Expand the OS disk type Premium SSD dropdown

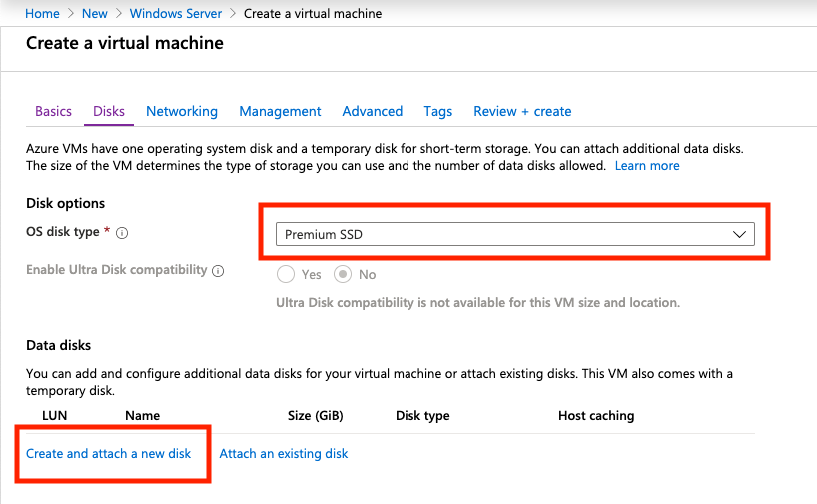point(514,234)
